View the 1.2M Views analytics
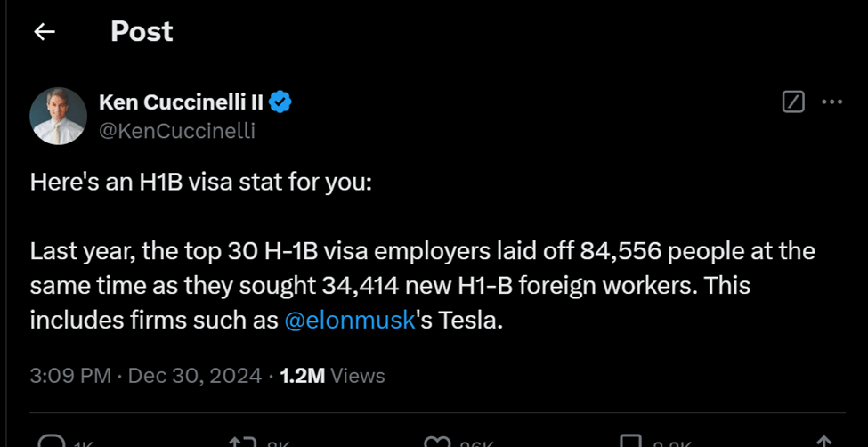The width and height of the screenshot is (868, 447). (x=332, y=375)
